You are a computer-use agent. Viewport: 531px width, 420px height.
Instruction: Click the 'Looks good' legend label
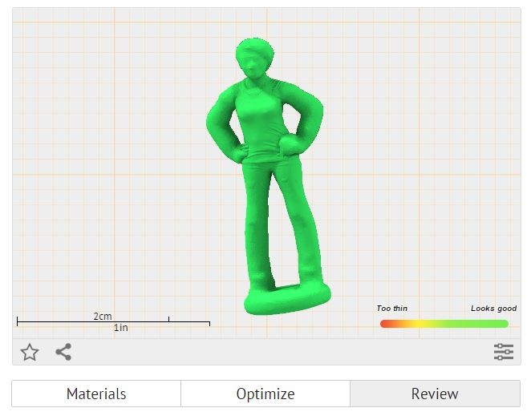[493, 309]
